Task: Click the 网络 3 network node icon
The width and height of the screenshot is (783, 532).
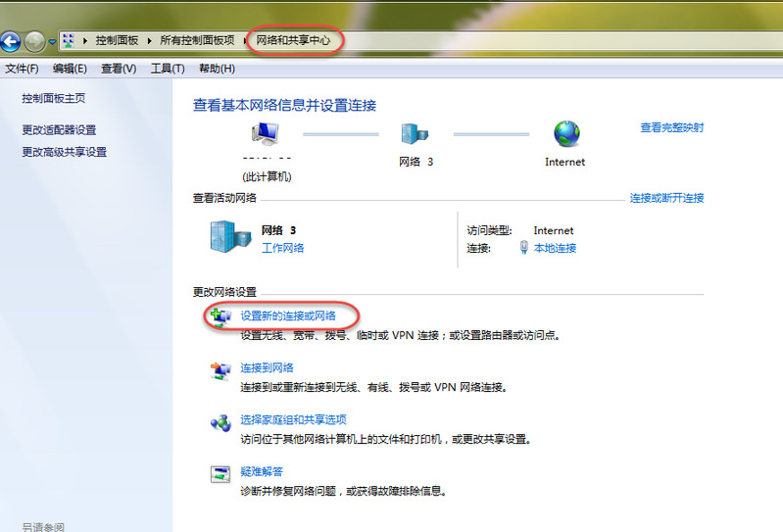Action: [413, 134]
